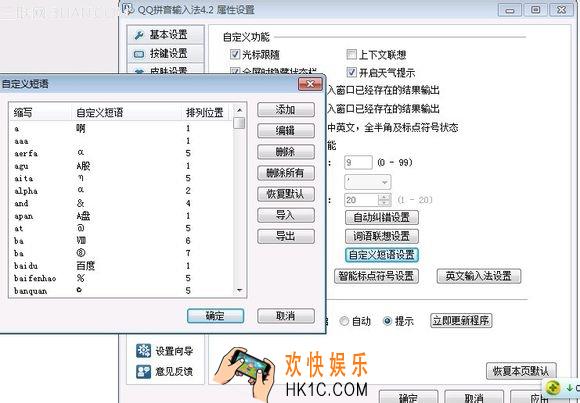Select the 'baidu' row
Viewport: 580px width, 403px height.
point(122,266)
